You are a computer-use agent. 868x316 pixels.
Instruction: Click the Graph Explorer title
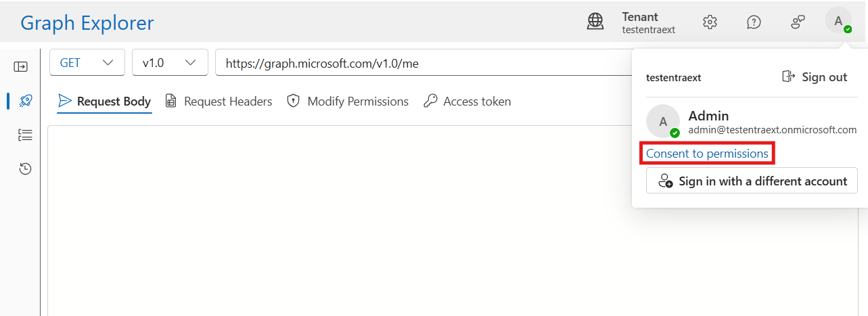87,23
